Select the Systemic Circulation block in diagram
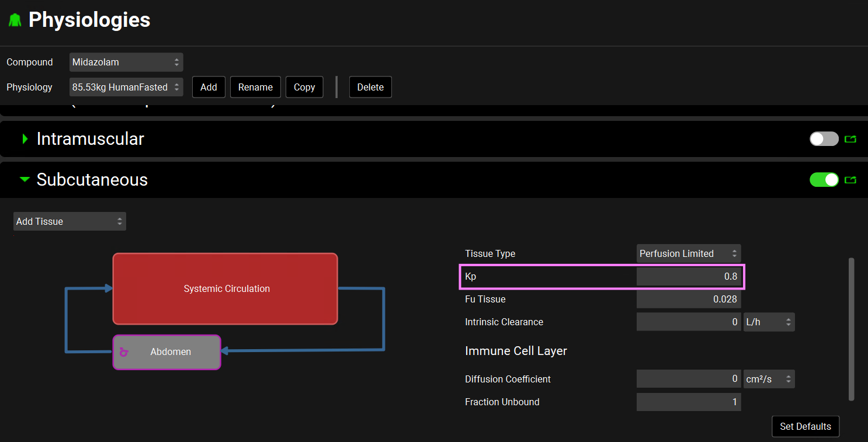The height and width of the screenshot is (442, 868). [x=225, y=288]
